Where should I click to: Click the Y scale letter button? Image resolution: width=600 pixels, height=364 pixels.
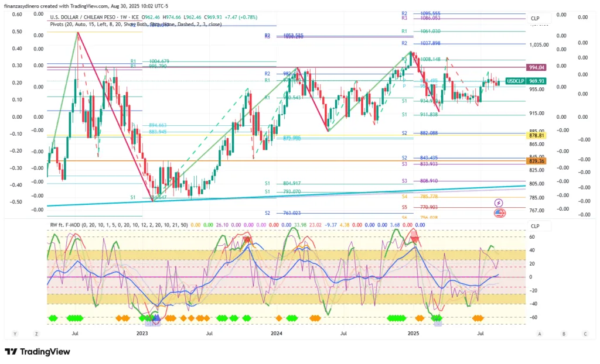click(x=15, y=334)
